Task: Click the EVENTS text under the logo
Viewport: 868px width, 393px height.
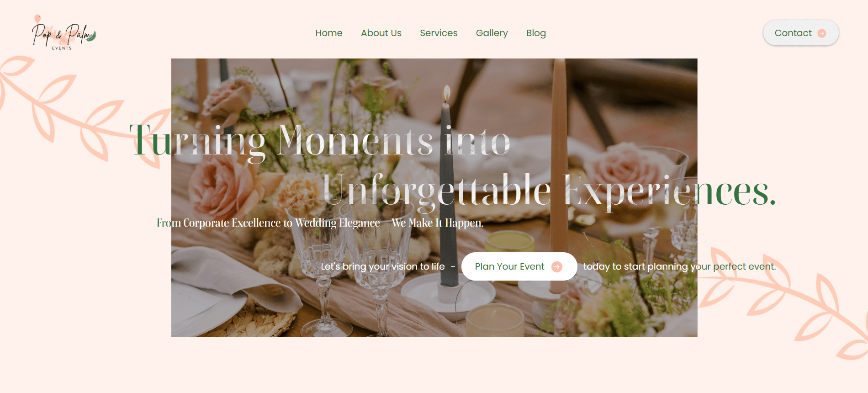Action: coord(62,48)
